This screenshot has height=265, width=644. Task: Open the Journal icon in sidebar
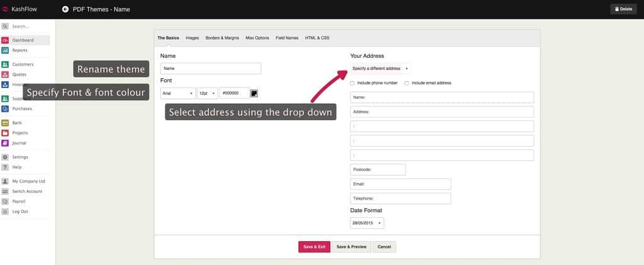tap(5, 143)
